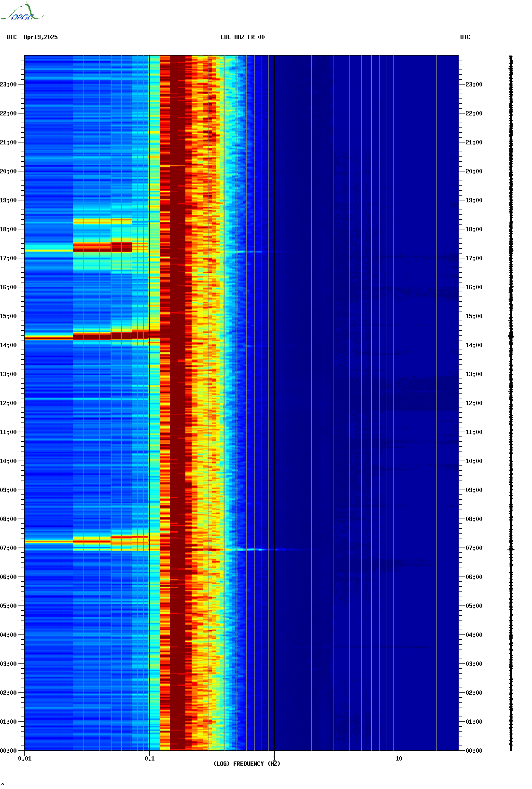532x789 pixels.
Task: Click the left 14:00 time label
Action: pyautogui.click(x=8, y=345)
